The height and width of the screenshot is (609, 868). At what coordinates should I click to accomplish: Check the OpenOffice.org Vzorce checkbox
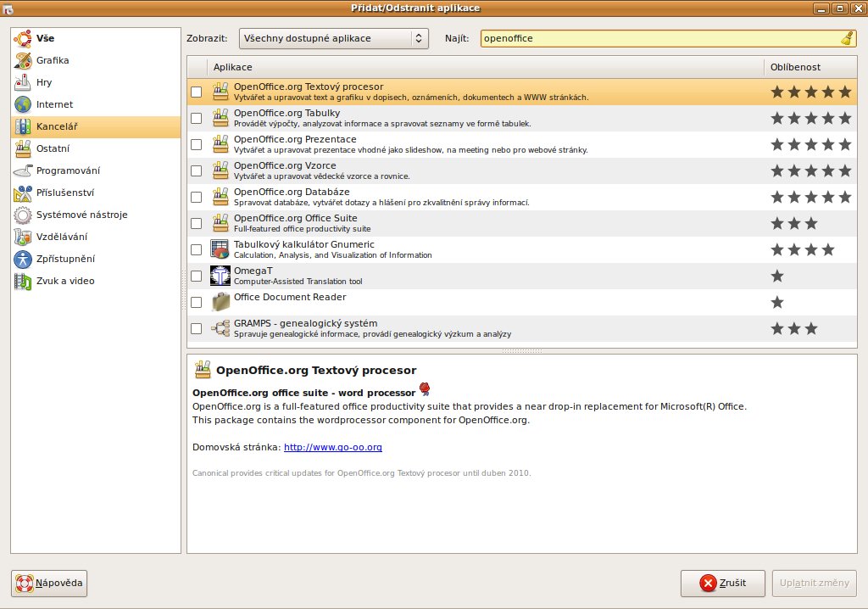[197, 170]
